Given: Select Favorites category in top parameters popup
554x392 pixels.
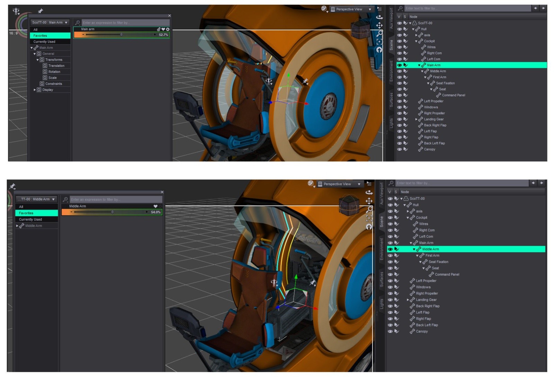Looking at the screenshot, I should [50, 36].
